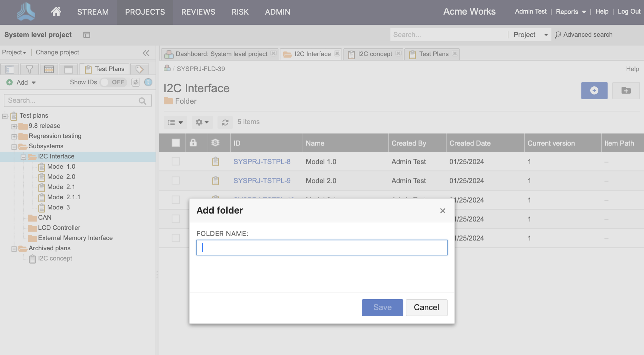This screenshot has height=355, width=644.
Task: Check the SYSPRJ-TSTPL-8 row checkbox
Action: 176,162
